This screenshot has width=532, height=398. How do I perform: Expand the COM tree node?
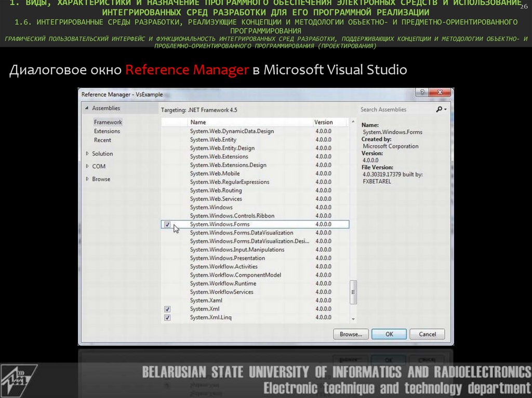(87, 166)
